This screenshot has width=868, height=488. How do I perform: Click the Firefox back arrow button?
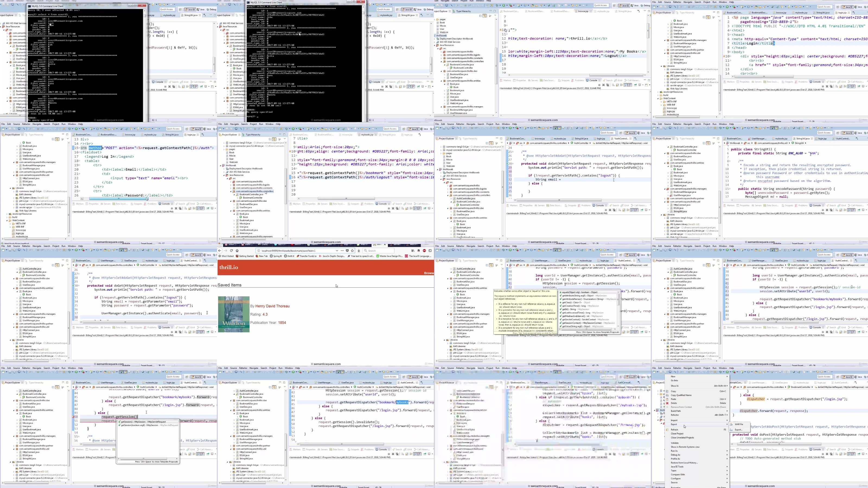(220, 251)
